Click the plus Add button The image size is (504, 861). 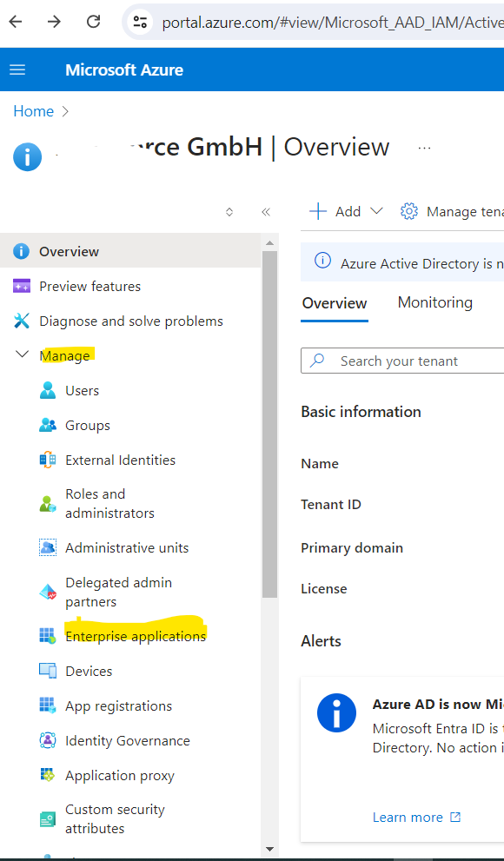pos(335,211)
